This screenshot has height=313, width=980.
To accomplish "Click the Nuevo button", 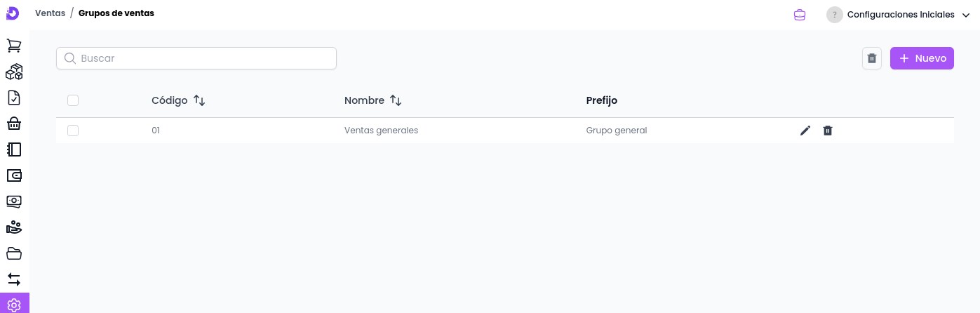I will coord(922,58).
